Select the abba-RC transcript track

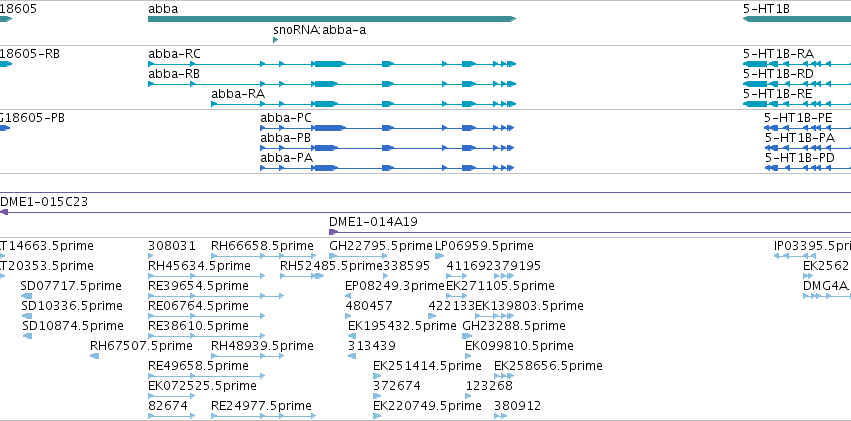click(332, 64)
